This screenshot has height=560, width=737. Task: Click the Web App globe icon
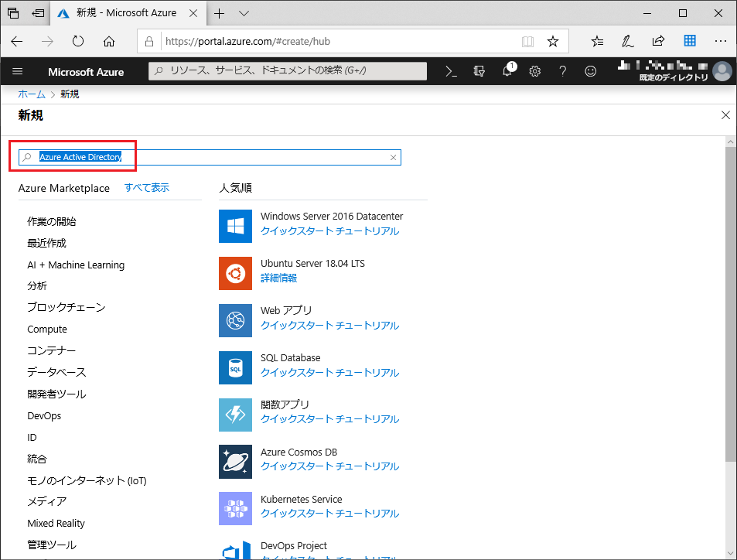click(x=235, y=320)
